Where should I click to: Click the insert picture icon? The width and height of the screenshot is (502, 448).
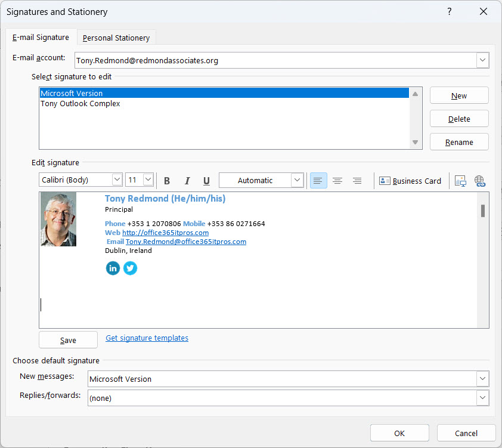pyautogui.click(x=460, y=181)
